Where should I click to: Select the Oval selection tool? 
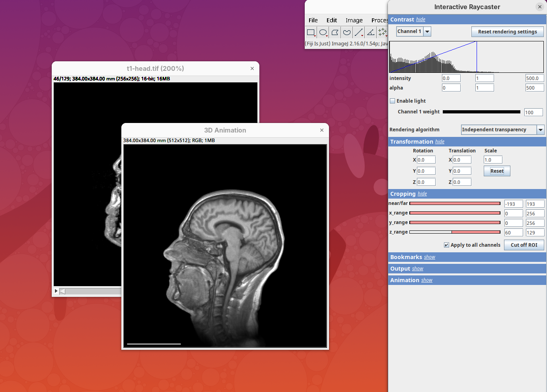click(323, 32)
